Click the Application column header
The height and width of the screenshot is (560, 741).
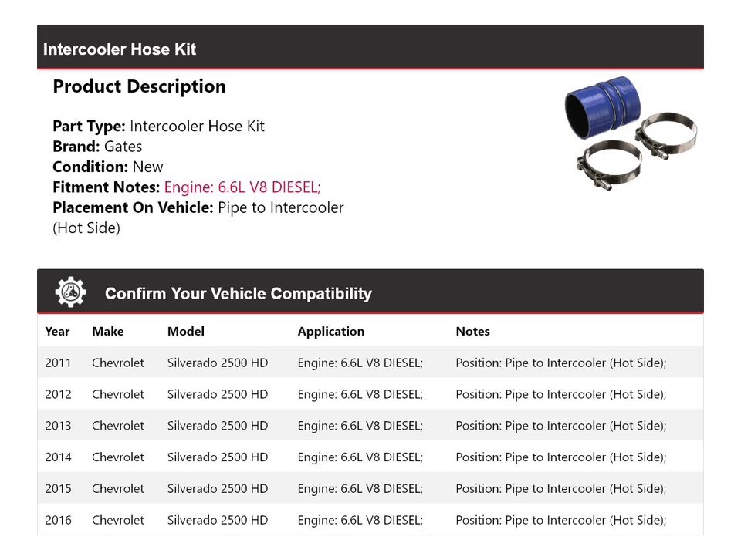coord(330,331)
